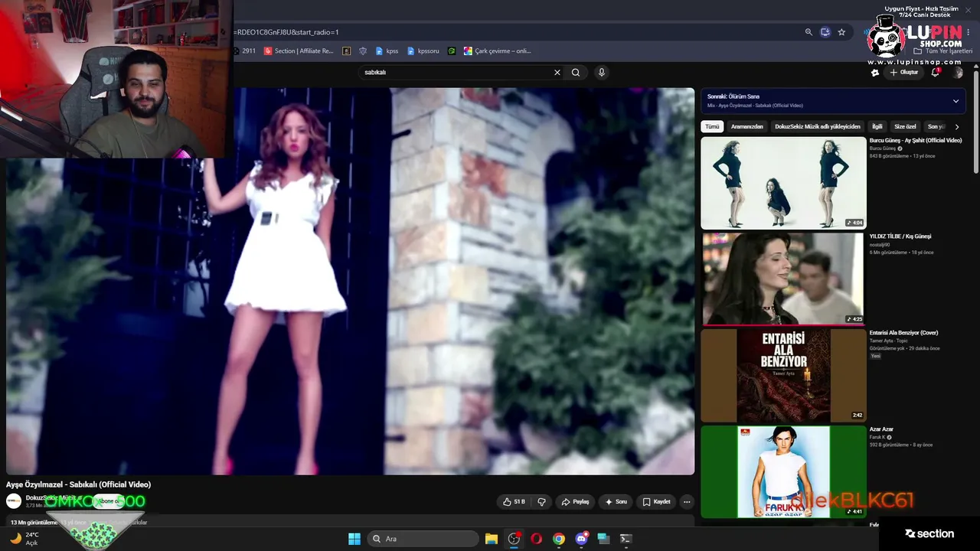
Task: Open YouTube notifications bell
Action: point(936,73)
